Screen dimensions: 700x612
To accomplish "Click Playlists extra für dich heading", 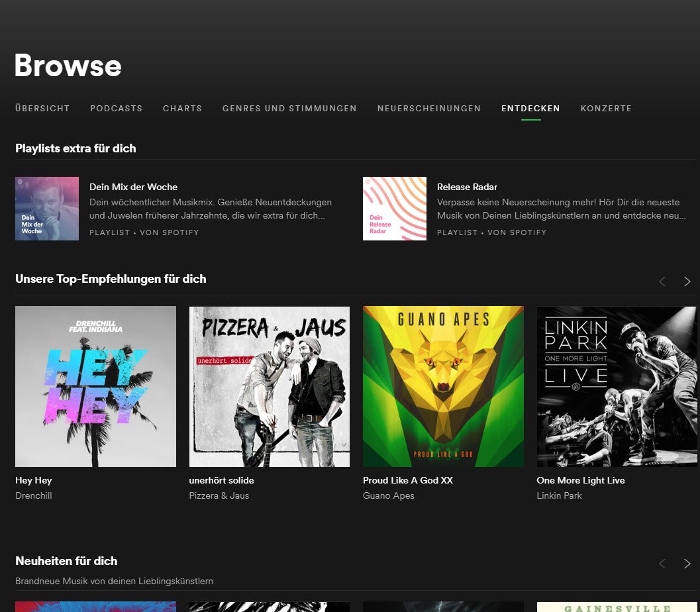I will pos(75,148).
